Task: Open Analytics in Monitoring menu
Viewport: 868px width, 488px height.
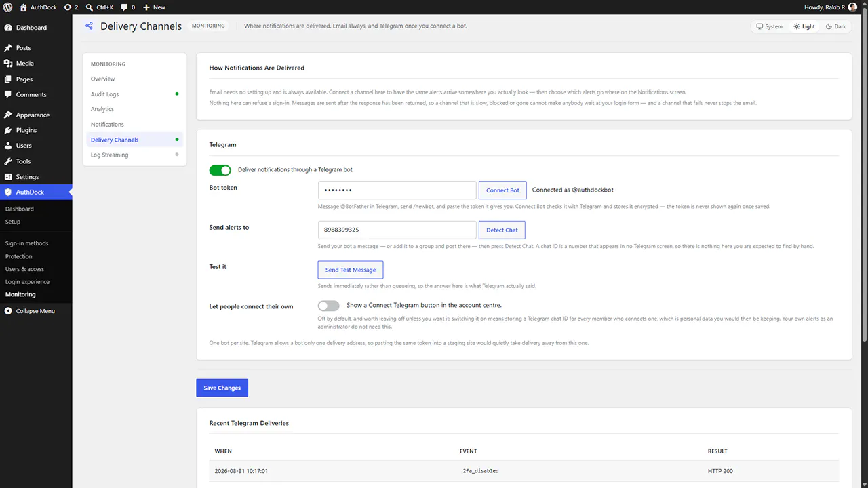Action: pos(134,109)
